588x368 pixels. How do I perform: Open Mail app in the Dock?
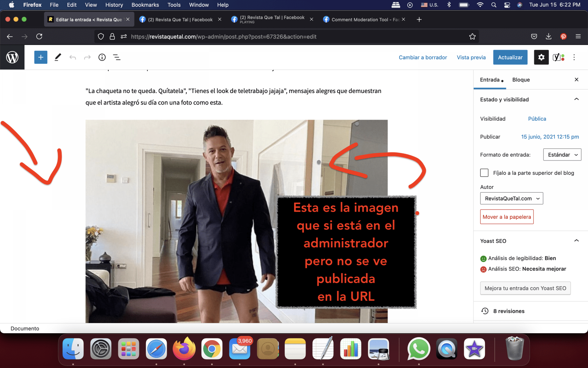pyautogui.click(x=240, y=349)
